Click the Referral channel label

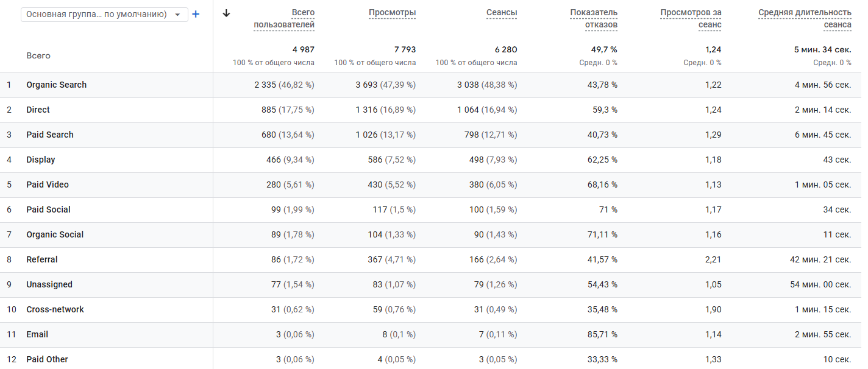pos(41,260)
